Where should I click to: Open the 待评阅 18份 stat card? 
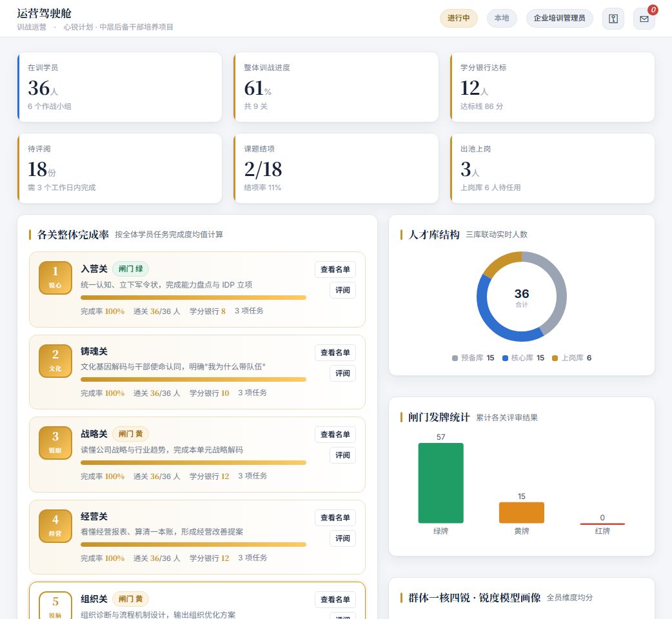pyautogui.click(x=119, y=168)
